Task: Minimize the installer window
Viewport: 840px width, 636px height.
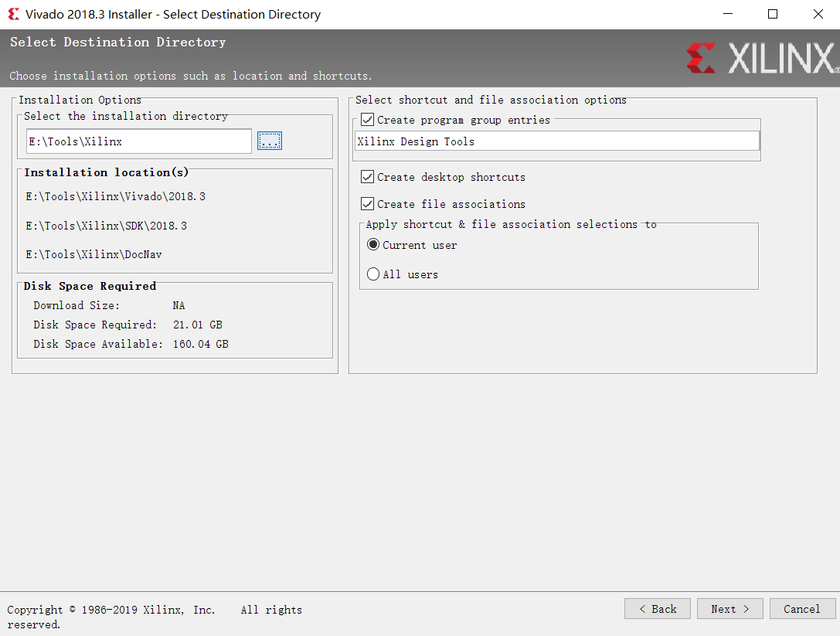Action: click(x=727, y=14)
